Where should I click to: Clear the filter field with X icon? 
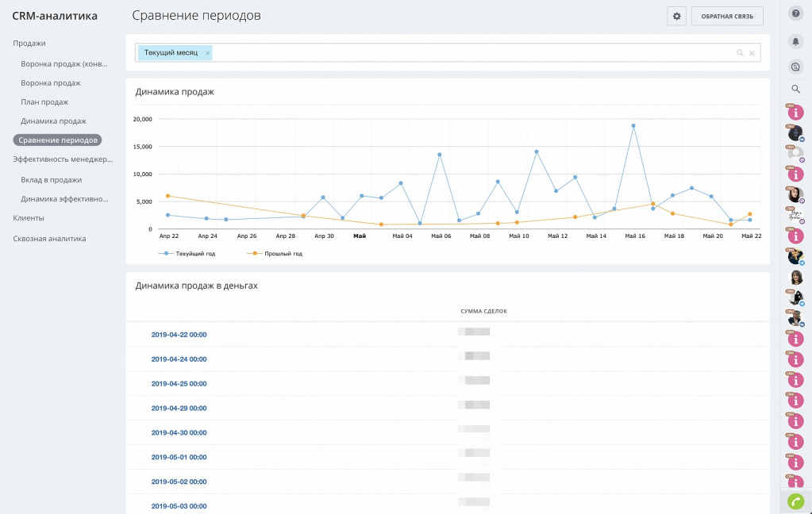(752, 53)
